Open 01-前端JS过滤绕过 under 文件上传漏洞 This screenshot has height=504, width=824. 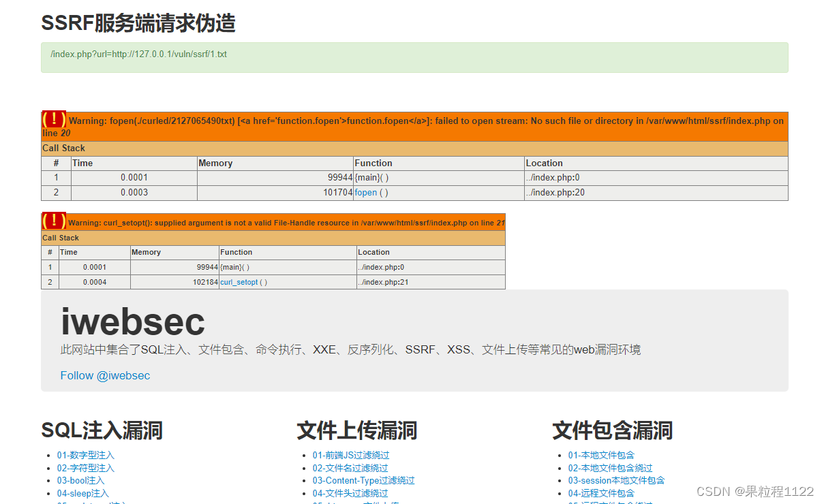tap(350, 455)
